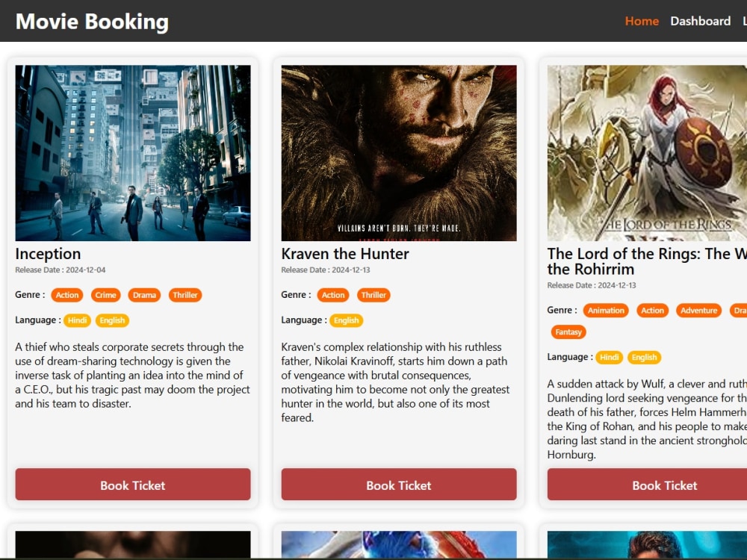The height and width of the screenshot is (560, 747).
Task: Select the Inception movie title
Action: [48, 254]
